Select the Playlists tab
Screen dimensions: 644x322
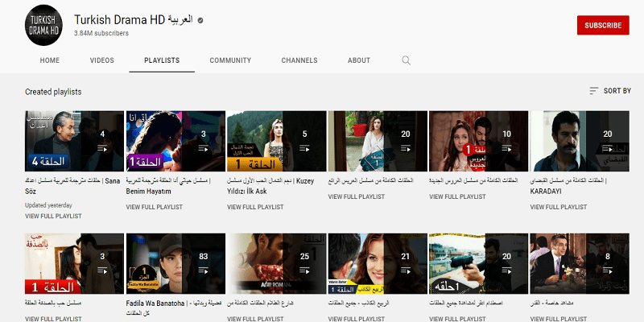click(x=162, y=60)
